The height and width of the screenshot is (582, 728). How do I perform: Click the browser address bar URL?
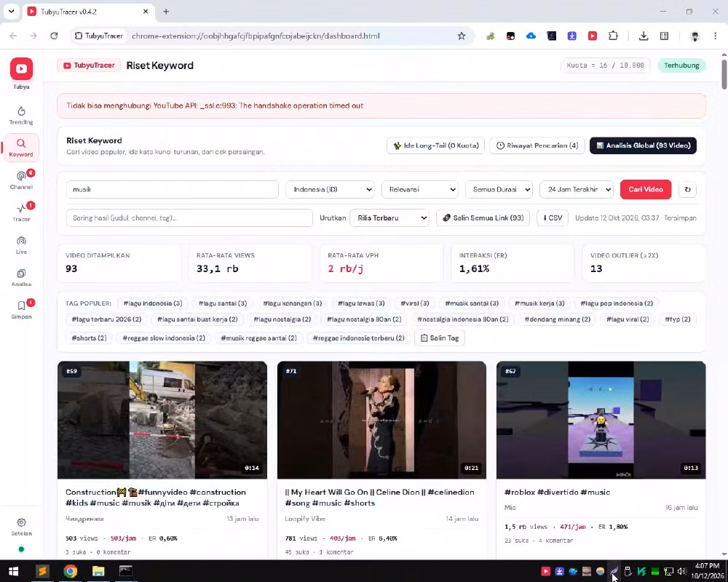pos(256,36)
